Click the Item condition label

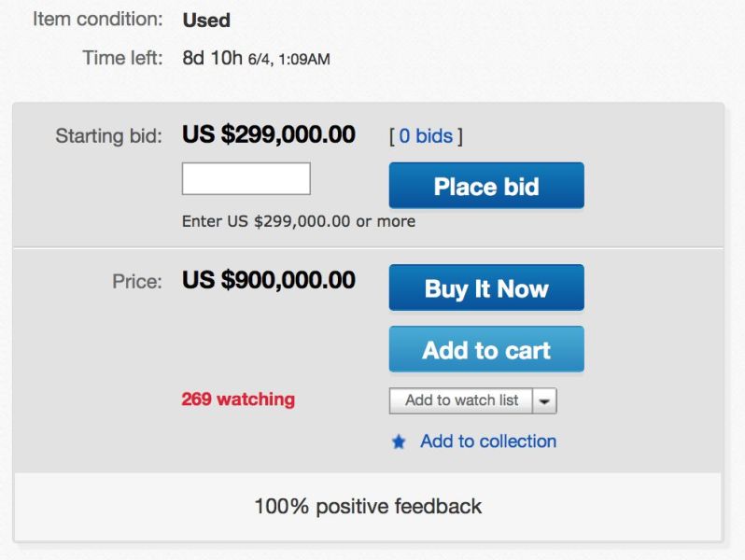point(98,19)
